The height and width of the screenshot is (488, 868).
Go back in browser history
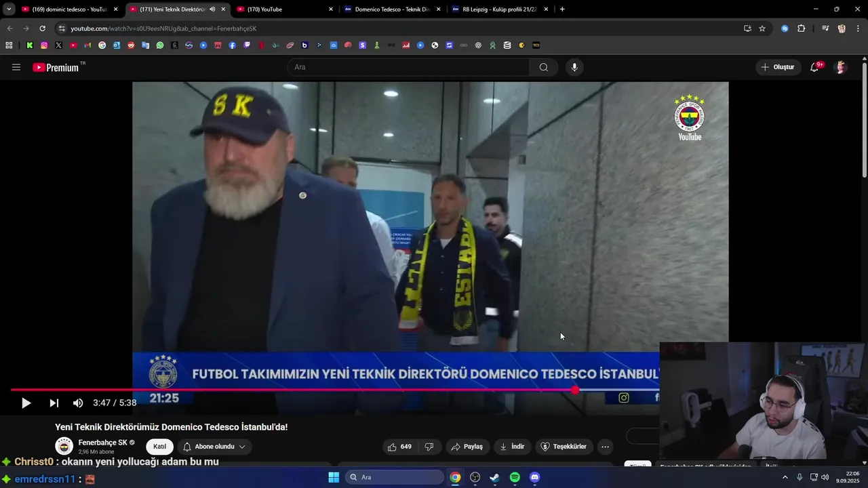pyautogui.click(x=9, y=28)
